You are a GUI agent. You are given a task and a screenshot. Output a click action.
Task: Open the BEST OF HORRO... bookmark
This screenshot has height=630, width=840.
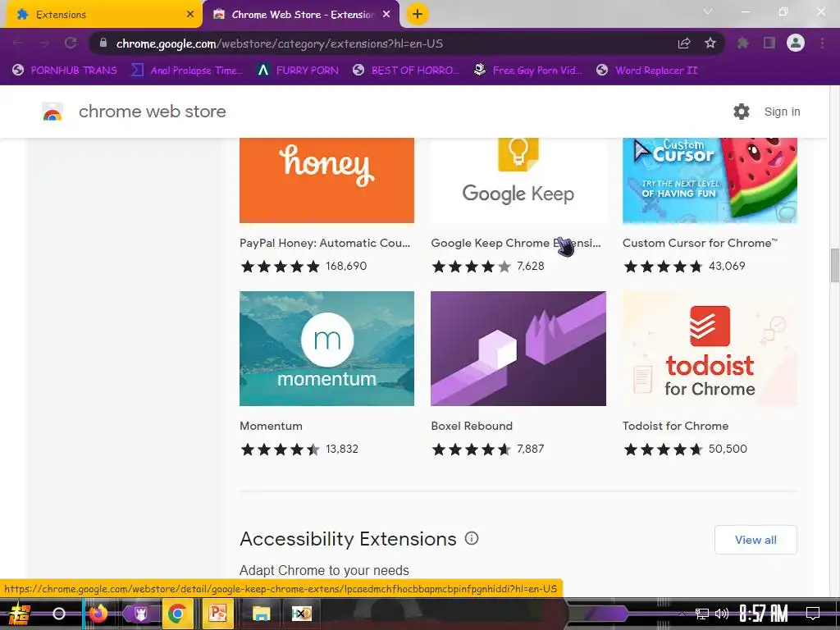pos(406,71)
